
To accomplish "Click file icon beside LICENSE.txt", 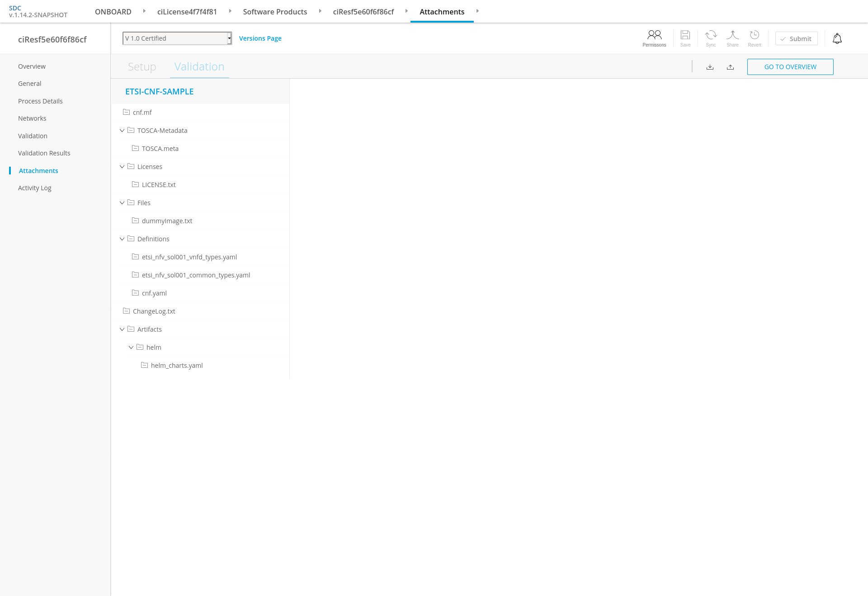I will pos(135,184).
